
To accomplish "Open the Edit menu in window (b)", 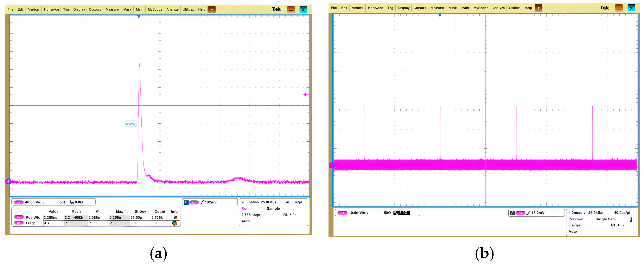I will point(344,8).
